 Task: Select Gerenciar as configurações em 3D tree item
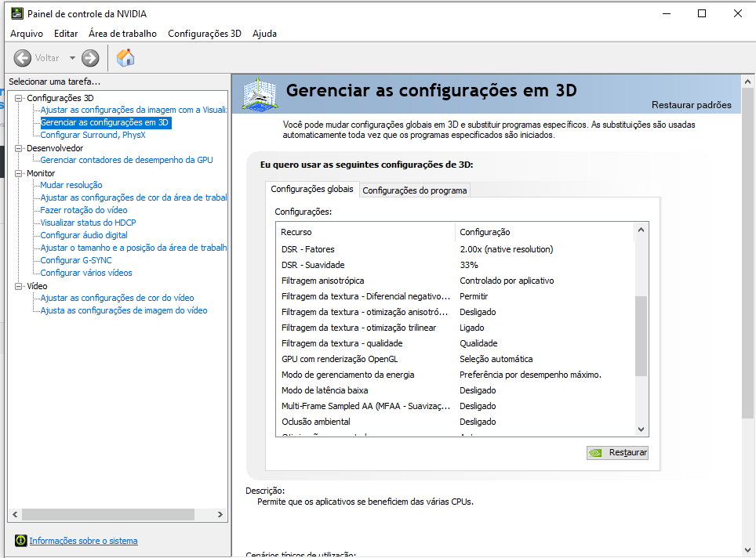pyautogui.click(x=104, y=122)
